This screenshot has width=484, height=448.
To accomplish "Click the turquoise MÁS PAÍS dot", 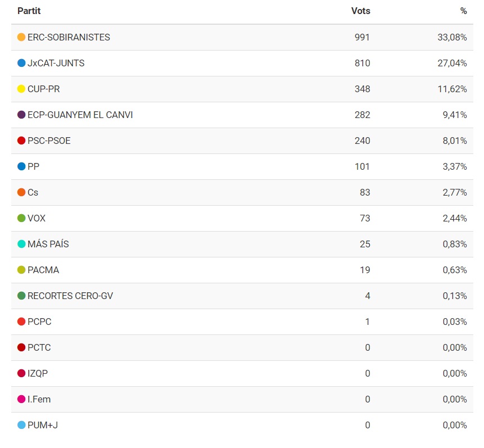I will [x=21, y=244].
